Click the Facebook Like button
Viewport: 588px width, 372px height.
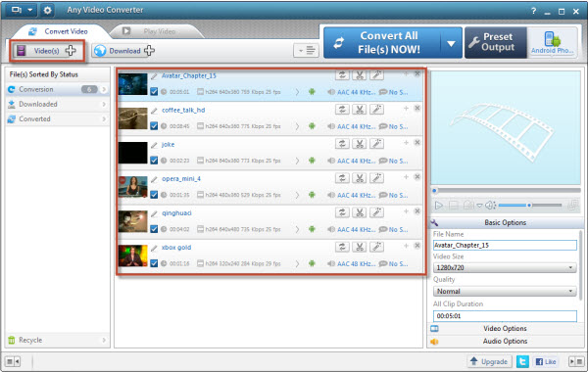pyautogui.click(x=546, y=361)
